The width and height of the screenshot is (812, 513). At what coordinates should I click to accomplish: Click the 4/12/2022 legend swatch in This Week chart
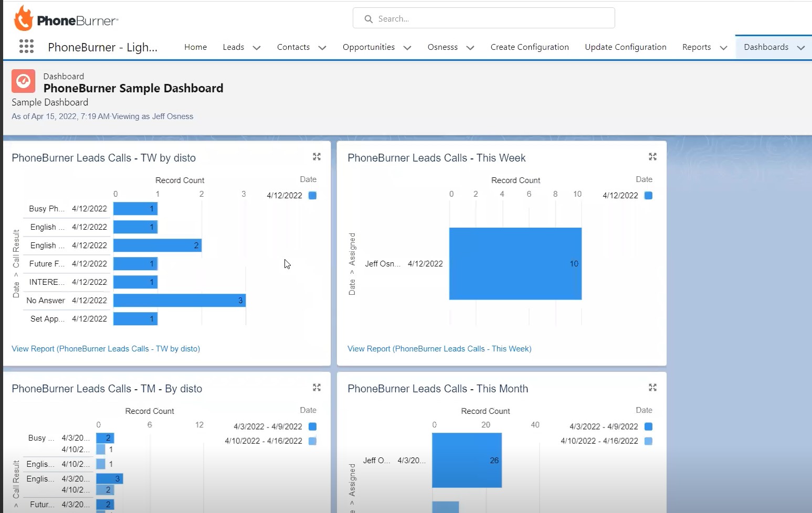point(649,196)
